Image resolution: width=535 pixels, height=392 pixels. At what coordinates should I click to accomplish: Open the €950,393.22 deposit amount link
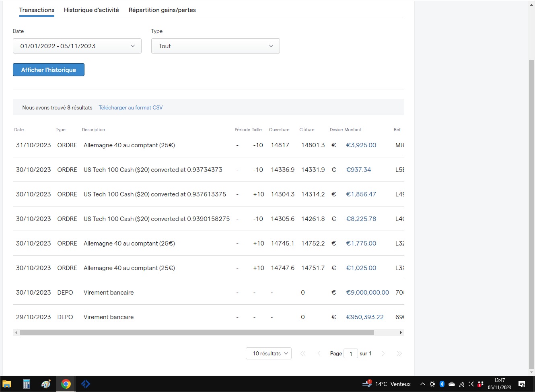click(x=365, y=317)
